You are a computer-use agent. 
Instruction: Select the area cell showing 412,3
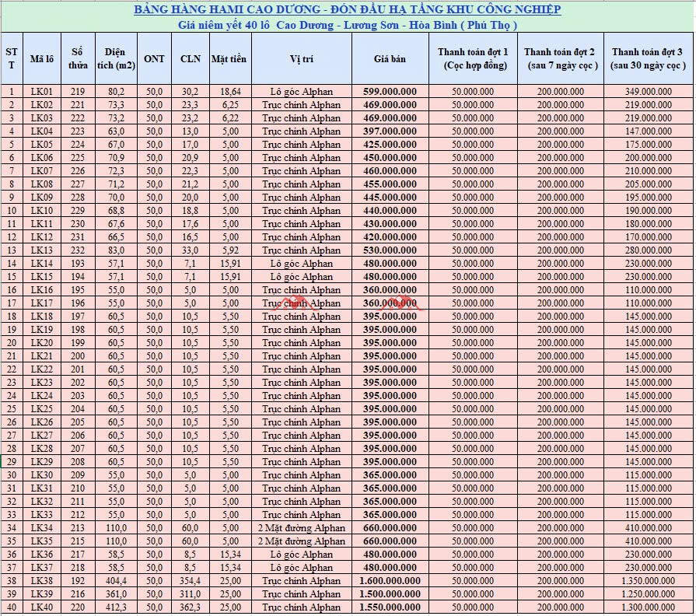tap(116, 607)
